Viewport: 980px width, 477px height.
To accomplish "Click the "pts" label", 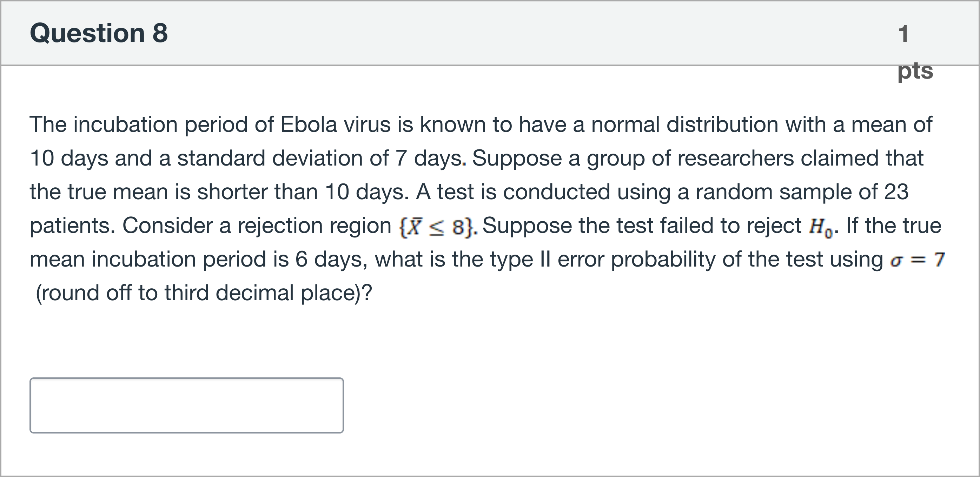I will click(915, 71).
